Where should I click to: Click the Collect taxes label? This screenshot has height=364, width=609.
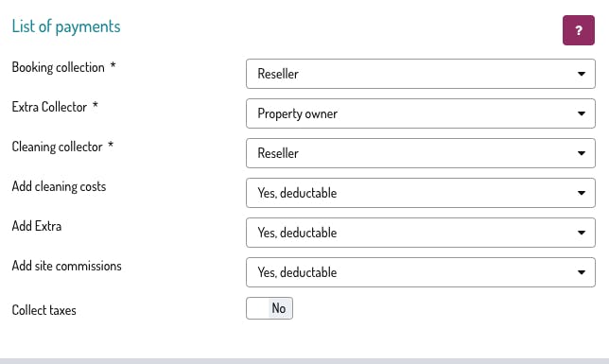43,310
